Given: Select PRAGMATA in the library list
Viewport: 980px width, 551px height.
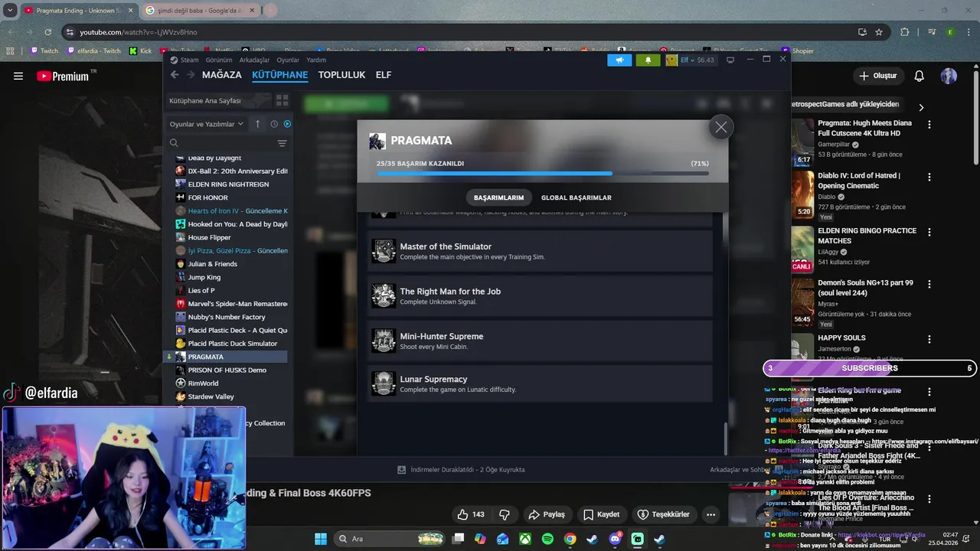Looking at the screenshot, I should pyautogui.click(x=227, y=357).
